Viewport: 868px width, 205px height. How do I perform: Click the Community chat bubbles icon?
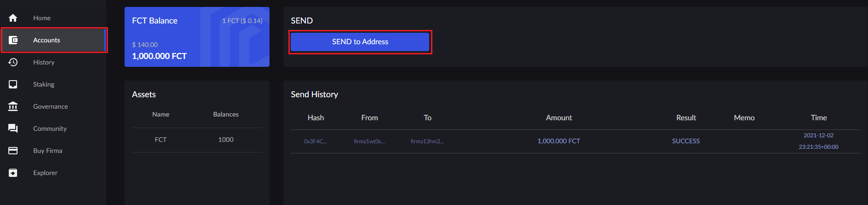click(13, 129)
